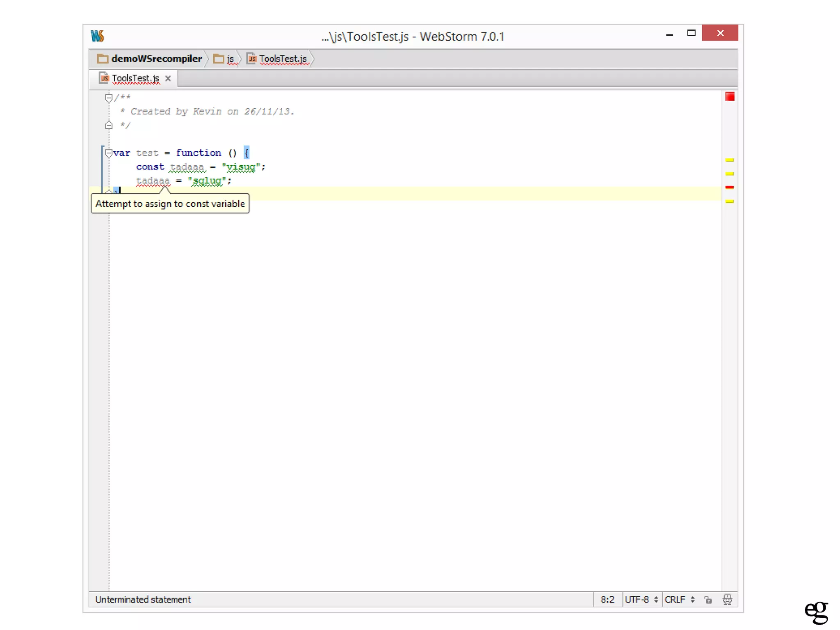
Task: Collapse the test function fold marker
Action: pos(109,153)
